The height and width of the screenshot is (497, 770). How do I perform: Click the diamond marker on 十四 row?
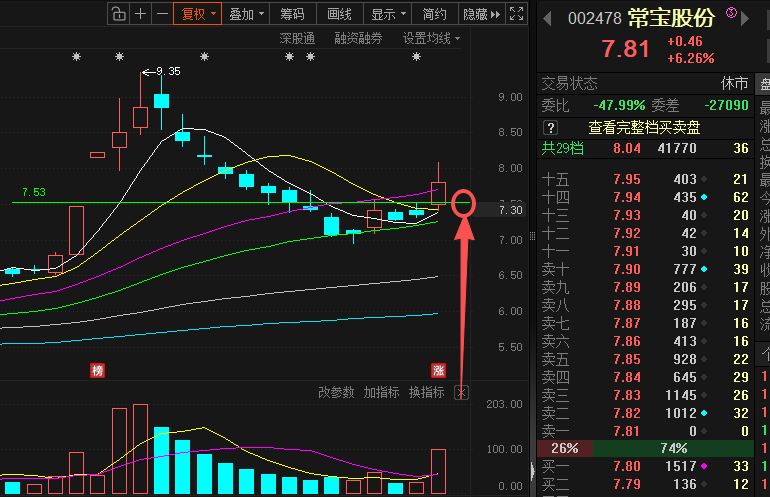[x=704, y=197]
